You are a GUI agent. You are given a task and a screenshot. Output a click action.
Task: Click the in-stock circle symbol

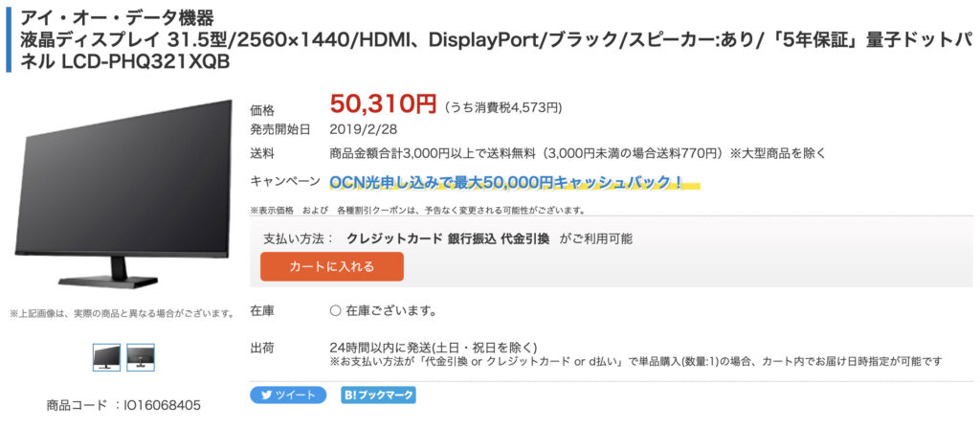coord(335,311)
